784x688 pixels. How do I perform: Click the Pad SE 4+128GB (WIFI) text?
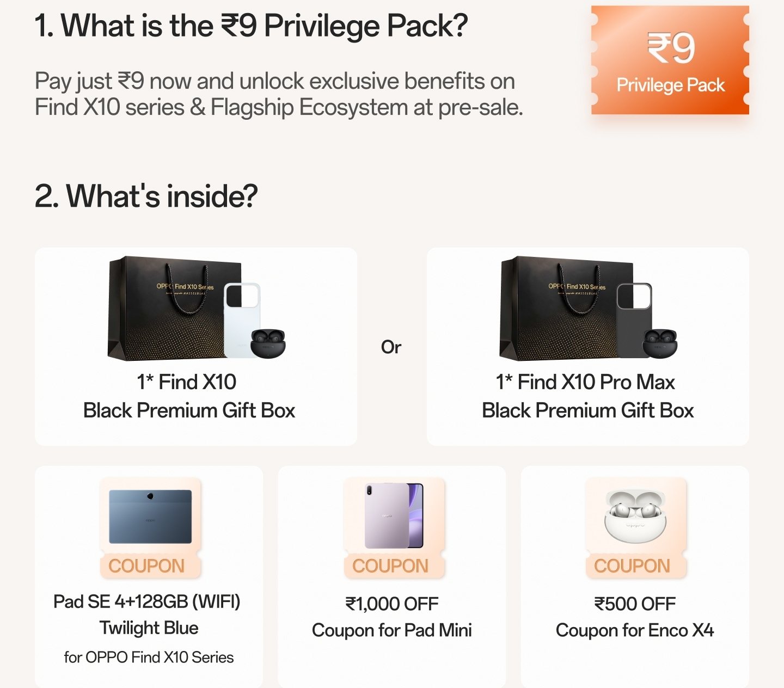click(147, 601)
